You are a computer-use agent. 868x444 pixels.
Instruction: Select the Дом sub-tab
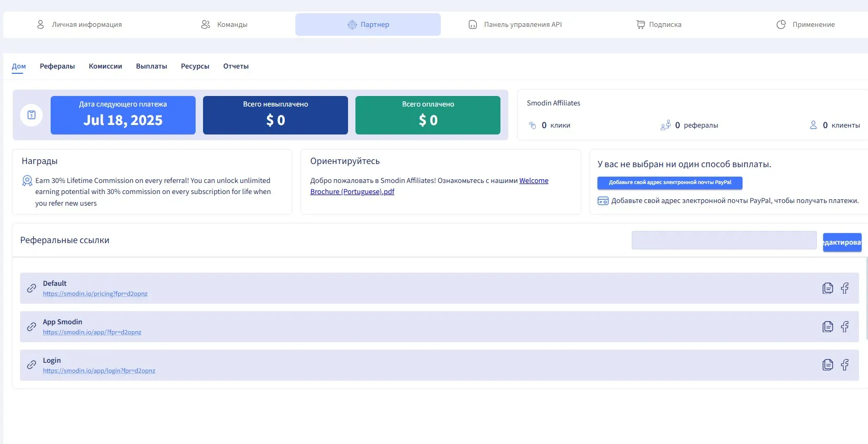tap(19, 66)
